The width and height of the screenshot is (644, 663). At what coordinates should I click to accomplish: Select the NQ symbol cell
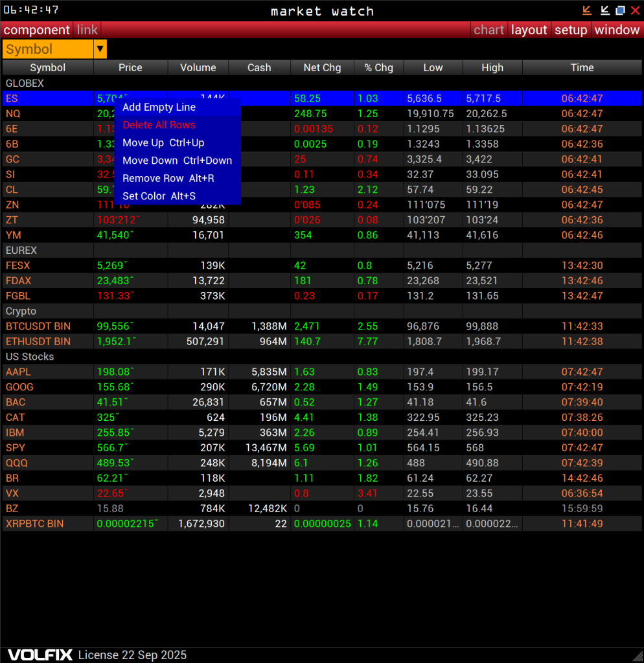point(48,114)
